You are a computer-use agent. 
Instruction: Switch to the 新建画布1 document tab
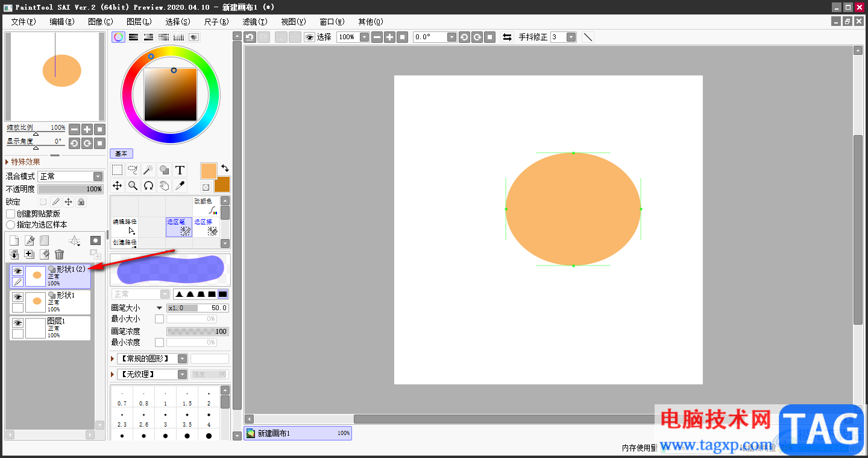coord(298,433)
